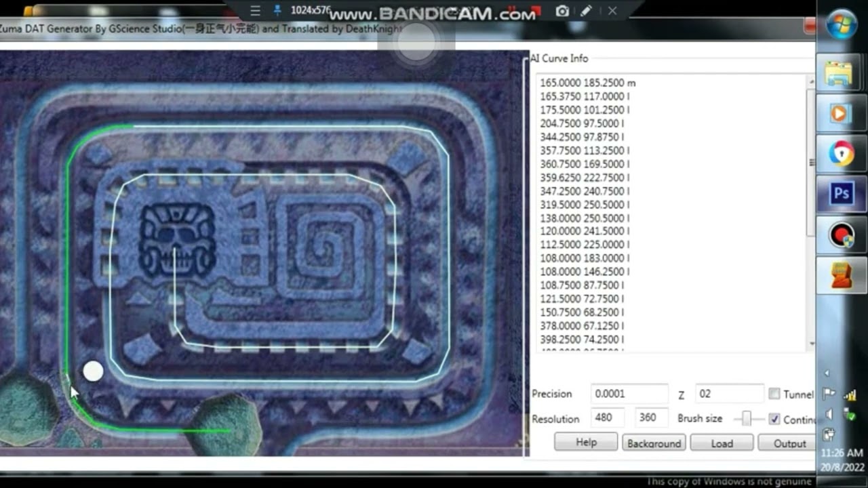Click the curve list scroll up arrow
The height and width of the screenshot is (488, 868).
(x=812, y=82)
